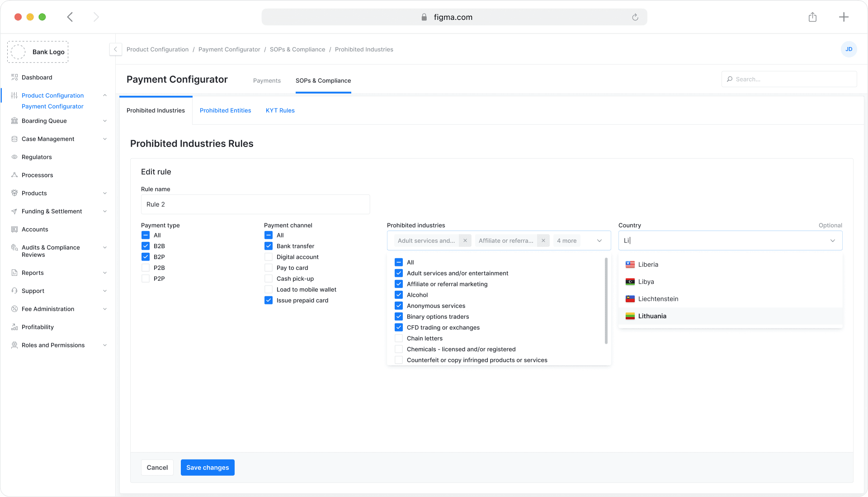Click the Products box icon
Screen dimensions: 868x497
(14, 193)
